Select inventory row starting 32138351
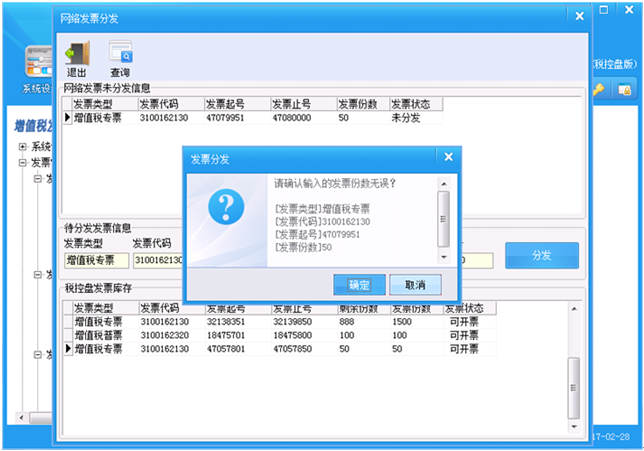 pos(236,322)
